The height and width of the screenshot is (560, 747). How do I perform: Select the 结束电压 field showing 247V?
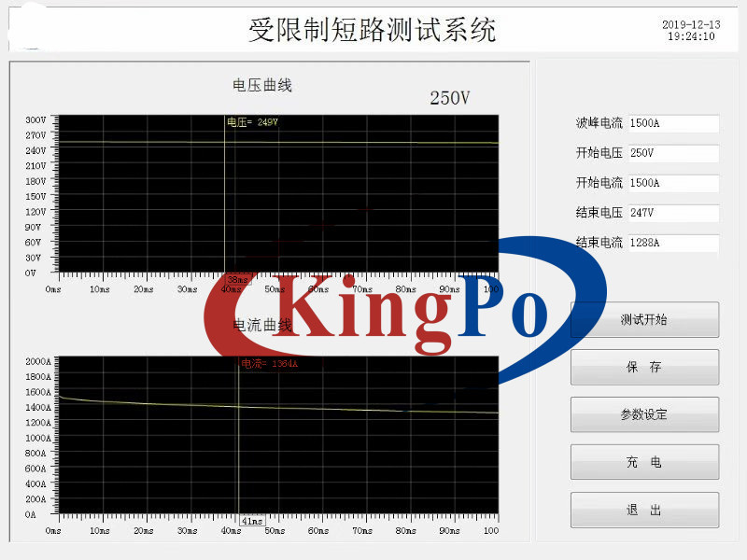click(x=673, y=213)
